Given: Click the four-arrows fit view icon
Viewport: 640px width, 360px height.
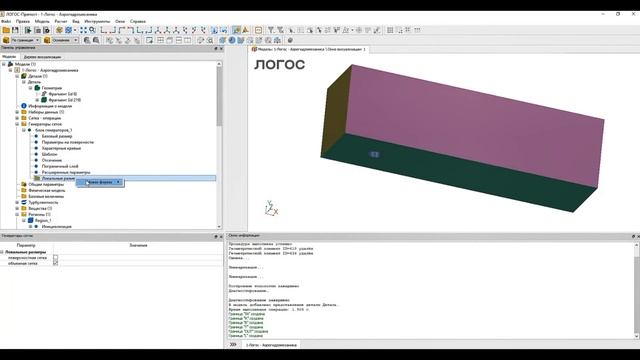Looking at the screenshot, I should click(x=83, y=30).
